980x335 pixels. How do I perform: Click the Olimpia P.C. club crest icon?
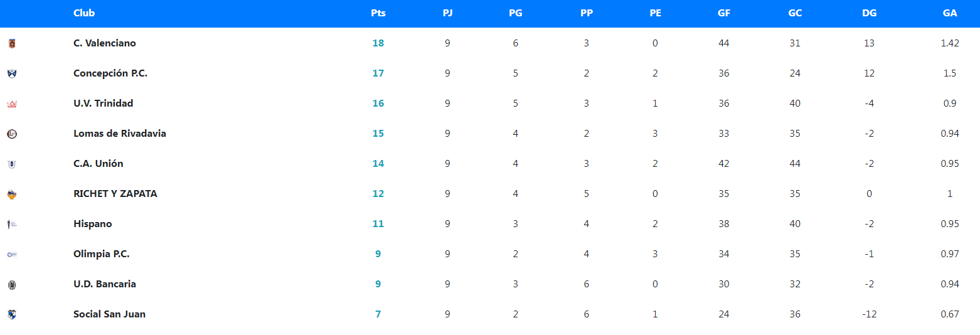[12, 255]
